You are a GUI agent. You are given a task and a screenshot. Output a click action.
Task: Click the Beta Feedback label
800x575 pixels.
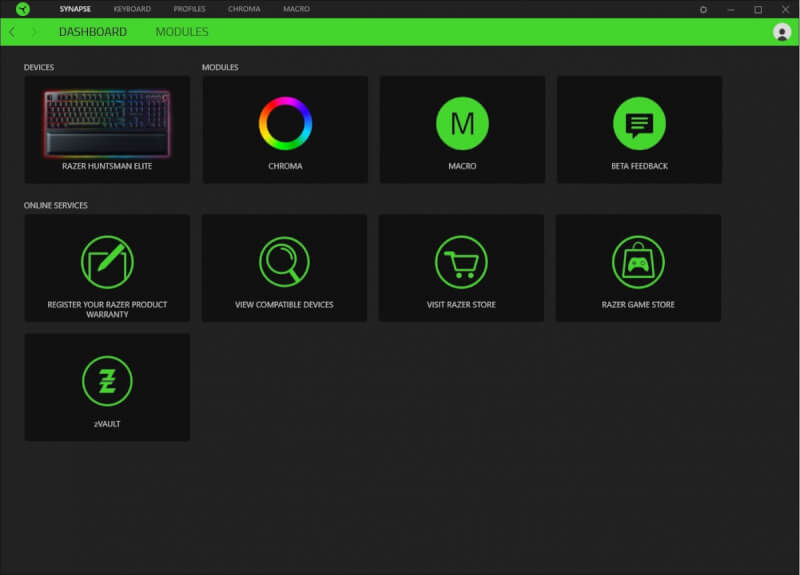(639, 166)
